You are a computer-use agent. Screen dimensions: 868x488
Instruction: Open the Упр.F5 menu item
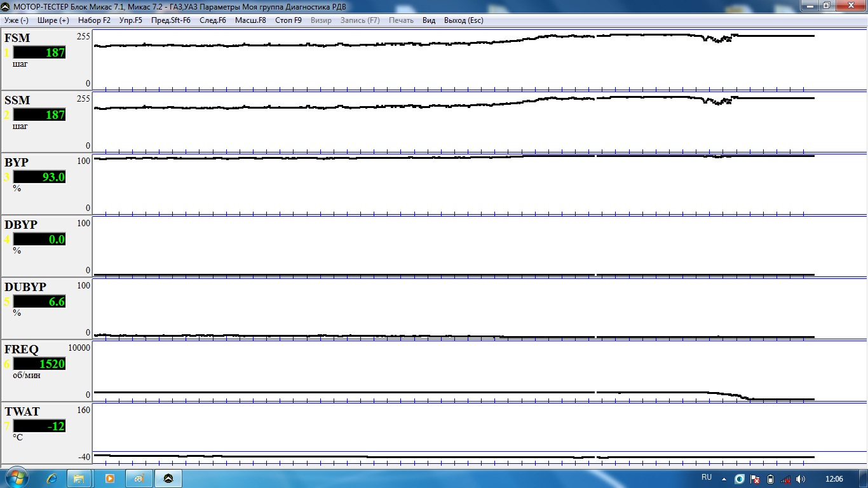click(x=131, y=20)
